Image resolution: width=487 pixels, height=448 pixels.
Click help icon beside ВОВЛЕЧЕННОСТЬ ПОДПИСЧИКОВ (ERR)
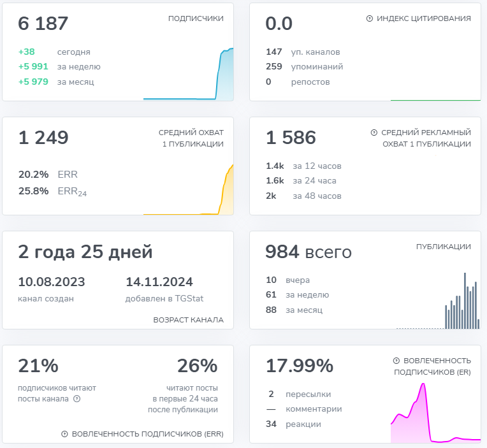(64, 434)
